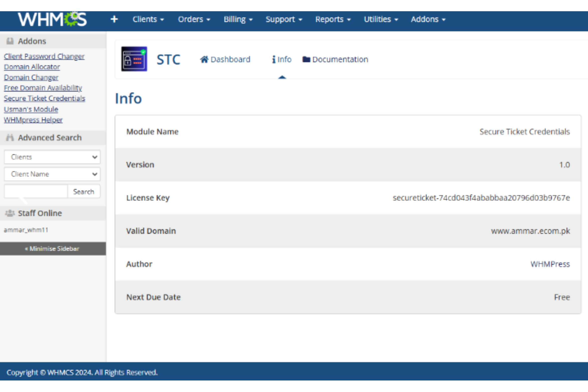Open Secure Ticket Credentials sidebar link

[44, 98]
